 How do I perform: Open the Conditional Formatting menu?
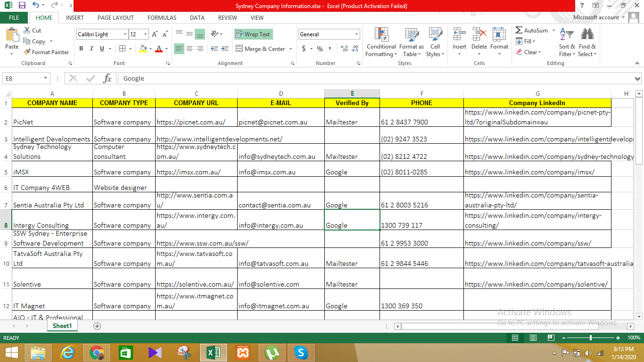pyautogui.click(x=381, y=42)
